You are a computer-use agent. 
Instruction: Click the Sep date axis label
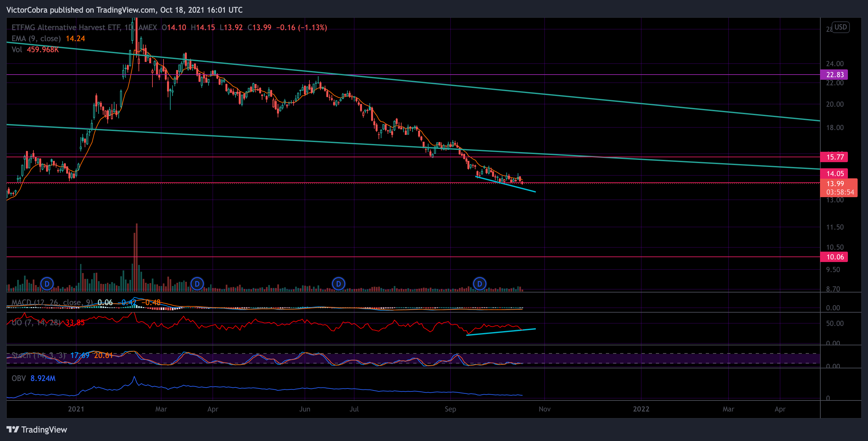coord(450,409)
